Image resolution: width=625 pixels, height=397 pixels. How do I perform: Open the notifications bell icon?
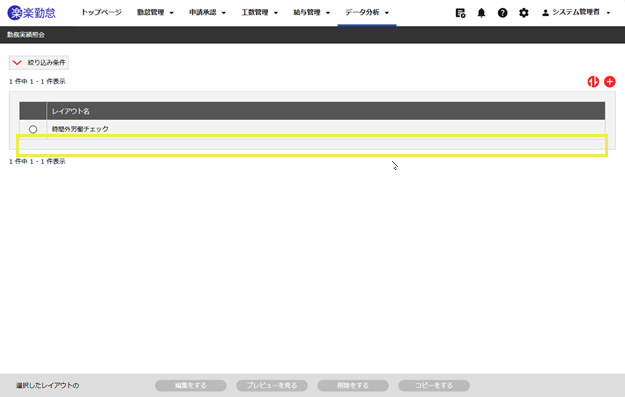pyautogui.click(x=482, y=13)
